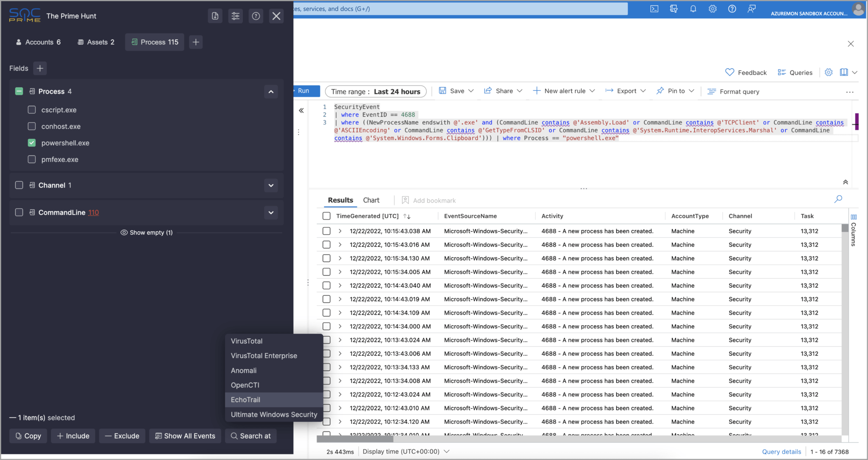The height and width of the screenshot is (460, 868).
Task: Click the help question mark icon in Prime Hunt
Action: point(256,16)
